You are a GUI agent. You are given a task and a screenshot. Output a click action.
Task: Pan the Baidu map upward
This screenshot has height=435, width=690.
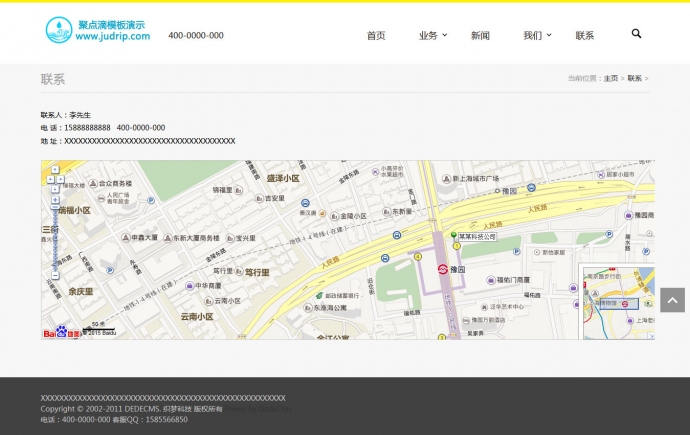55,170
